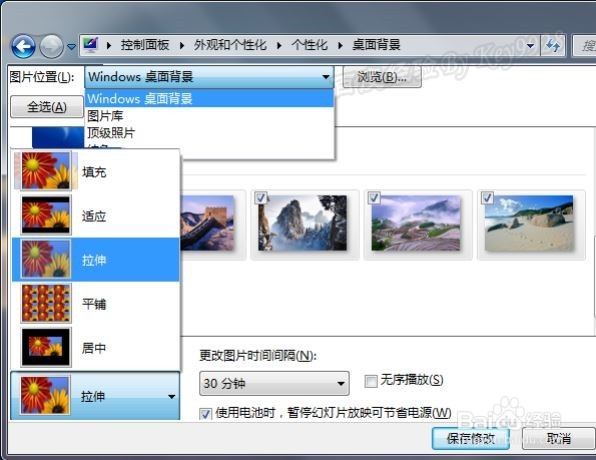Click the 填充 flower preview icon
Viewport: 596px width, 460px height.
(x=46, y=171)
